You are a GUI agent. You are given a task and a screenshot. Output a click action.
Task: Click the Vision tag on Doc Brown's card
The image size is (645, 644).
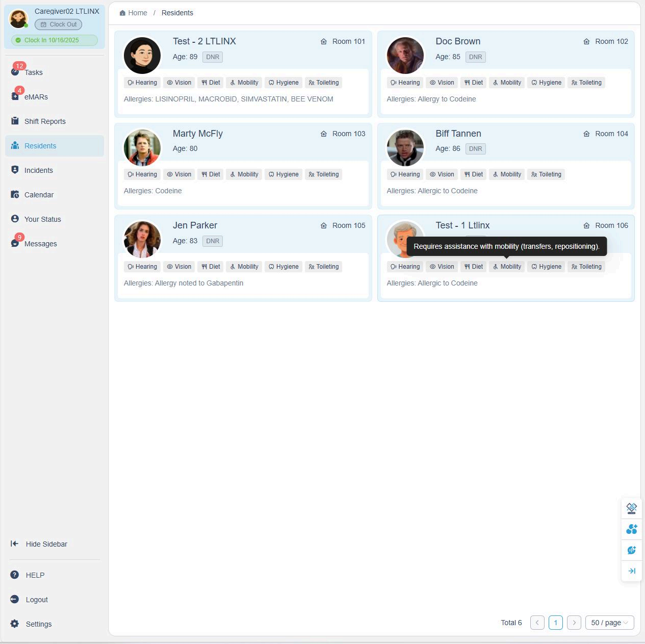tap(442, 83)
